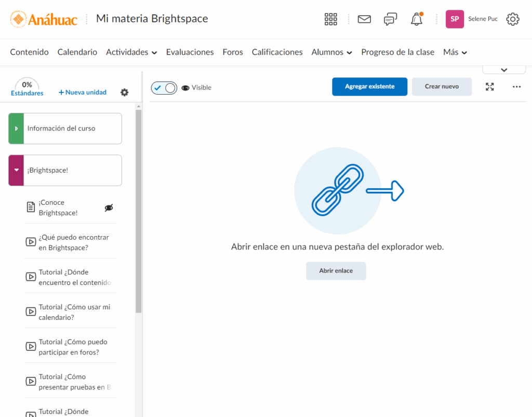Enter fullscreen mode using the expand icon
Viewport: 532px width, 417px height.
489,87
